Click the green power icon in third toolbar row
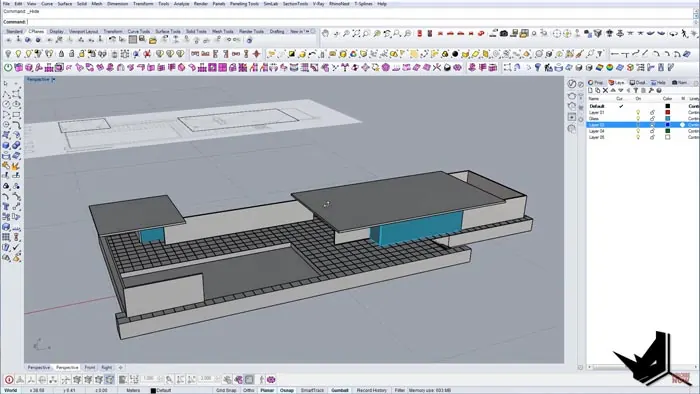Screen dimensions: 700x394 (8, 67)
